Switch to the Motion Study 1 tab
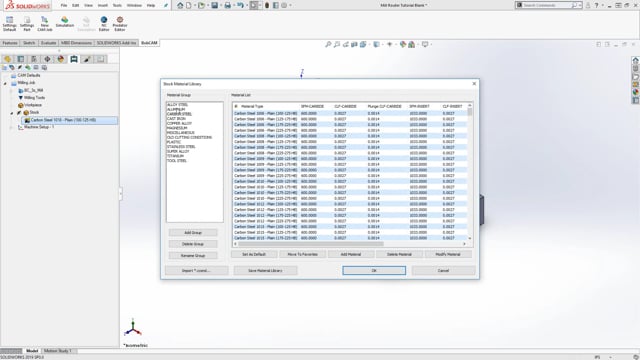Viewport: 640px width, 360px height. [x=58, y=351]
